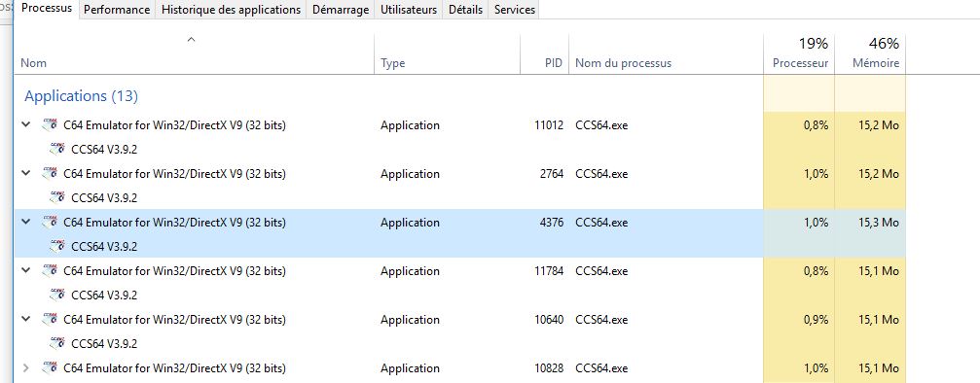Viewport: 980px width, 383px height.
Task: Switch to the Processus tab
Action: click(x=47, y=10)
